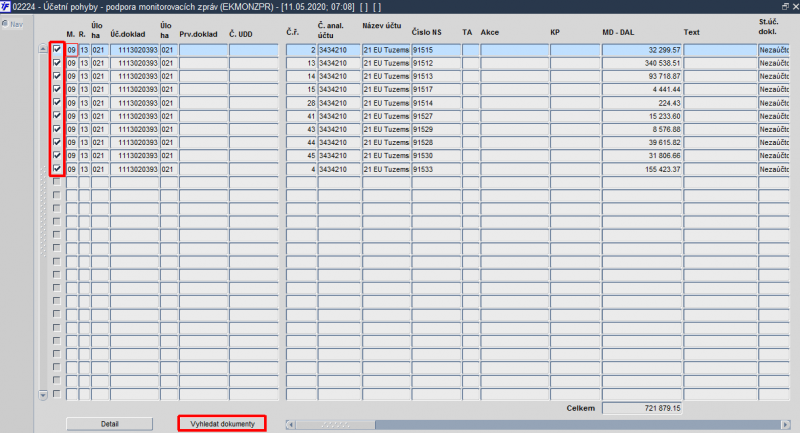
Task: Uncheck the row with Číslo NS 91517
Action: [57, 89]
